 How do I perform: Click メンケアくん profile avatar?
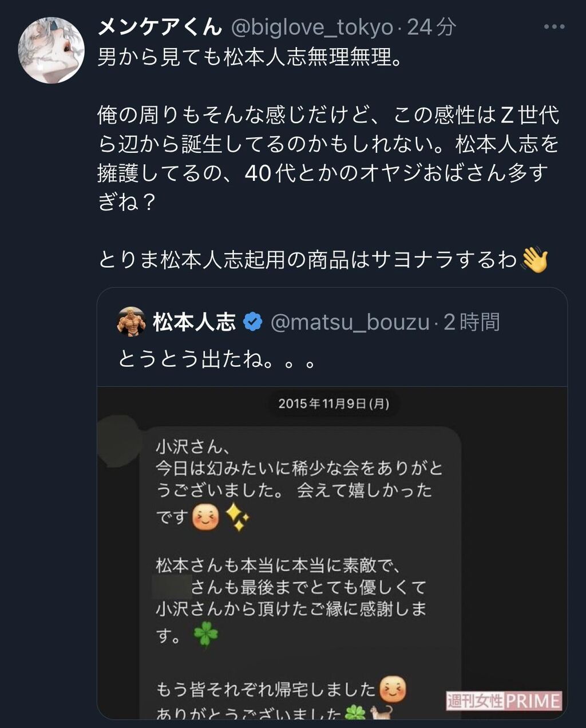tap(52, 50)
